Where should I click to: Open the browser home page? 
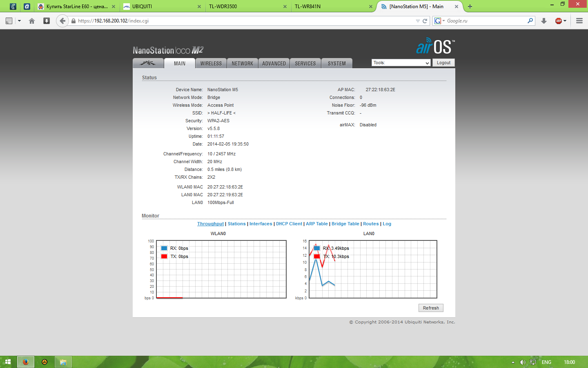pyautogui.click(x=32, y=21)
